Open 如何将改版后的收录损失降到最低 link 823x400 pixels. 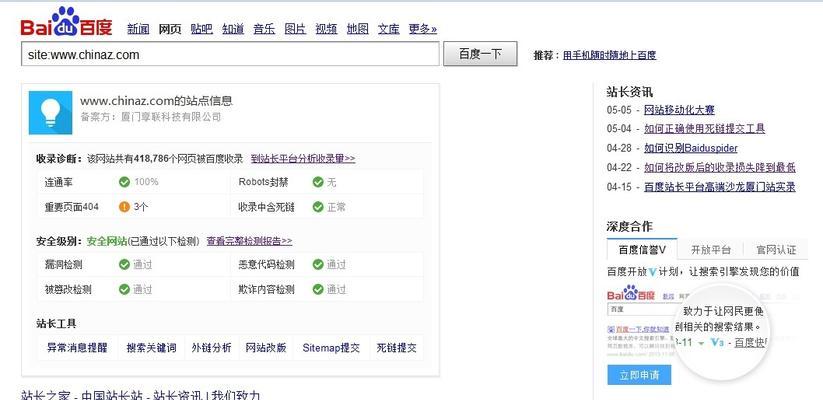[x=720, y=167]
